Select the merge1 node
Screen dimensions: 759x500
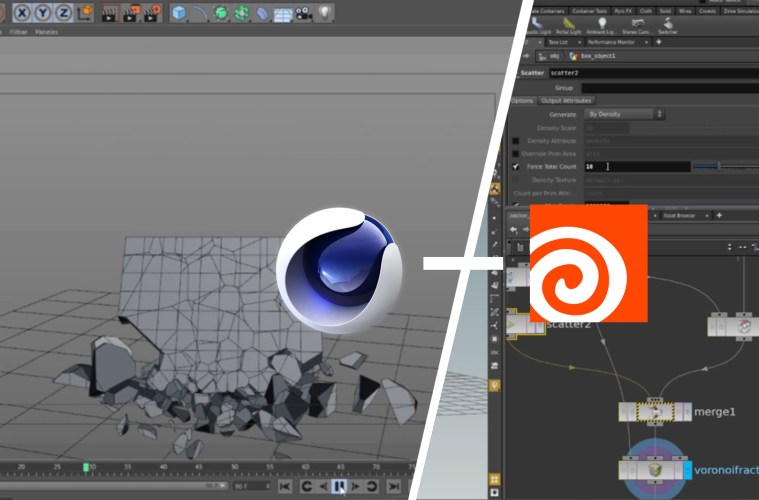[655, 412]
